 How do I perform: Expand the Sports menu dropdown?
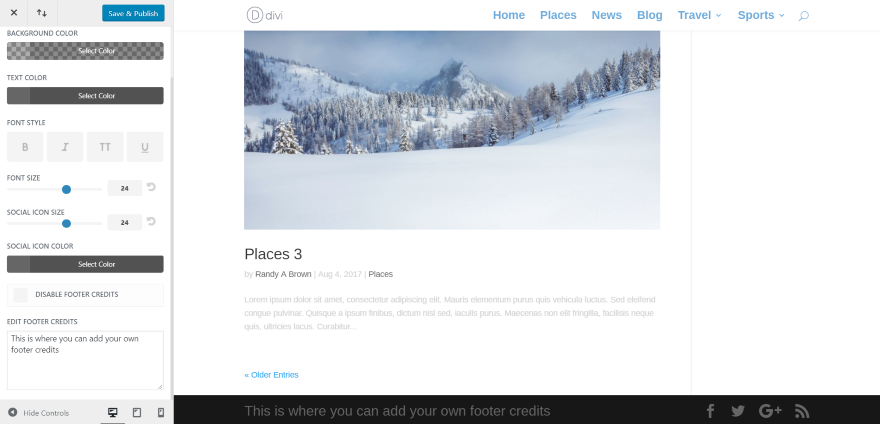(761, 15)
